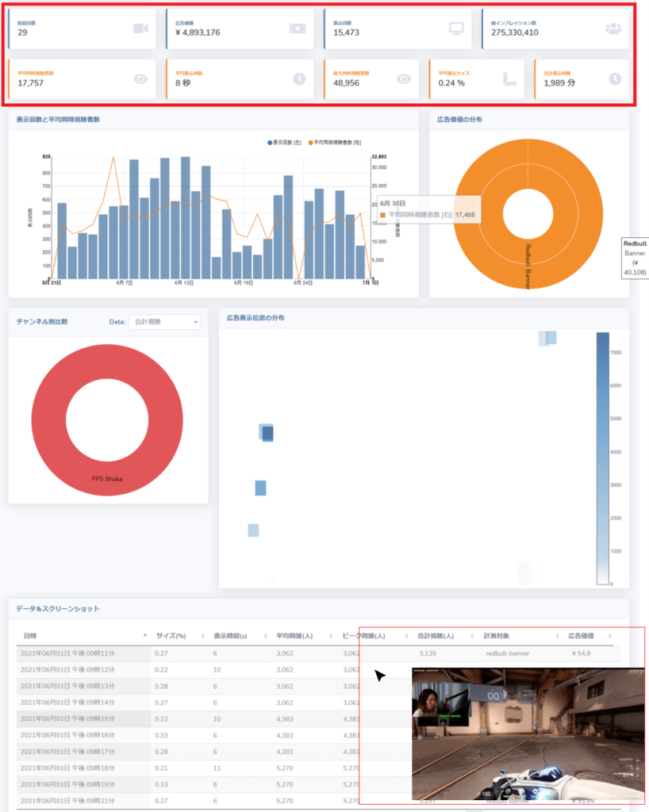This screenshot has height=812, width=649.
Task: Click the monitor icon in 表示回数 card
Action: point(456,29)
